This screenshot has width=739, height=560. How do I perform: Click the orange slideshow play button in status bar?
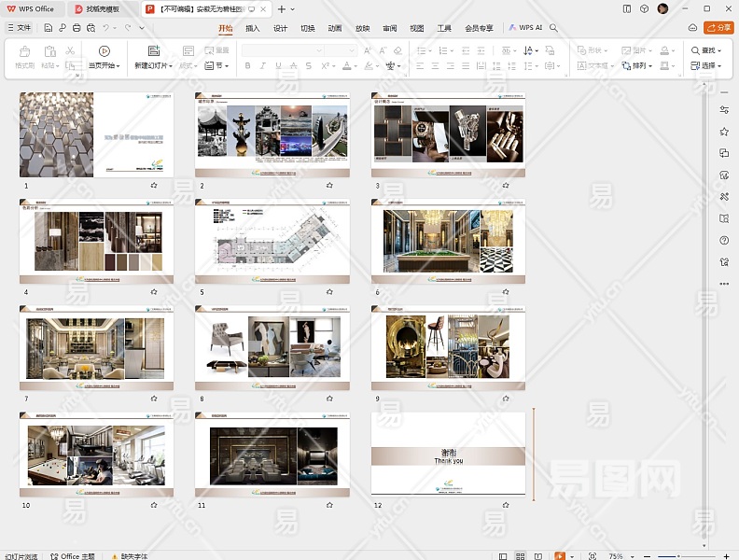[560, 555]
